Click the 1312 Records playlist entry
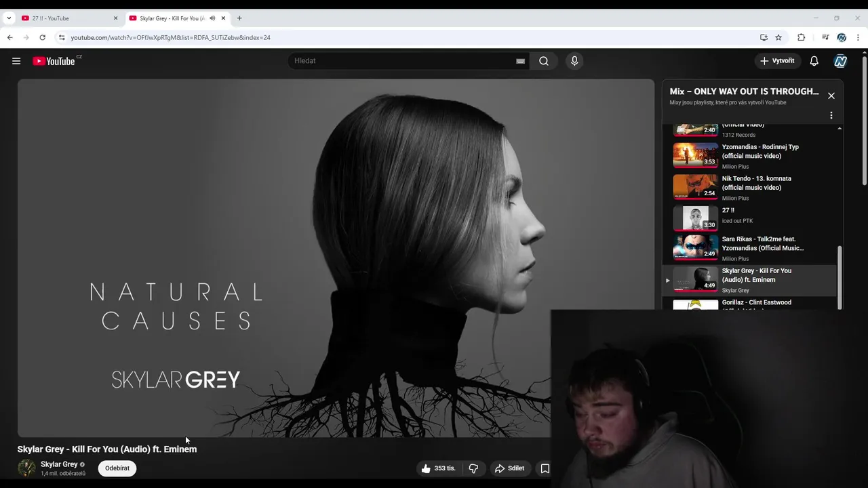 click(x=750, y=131)
